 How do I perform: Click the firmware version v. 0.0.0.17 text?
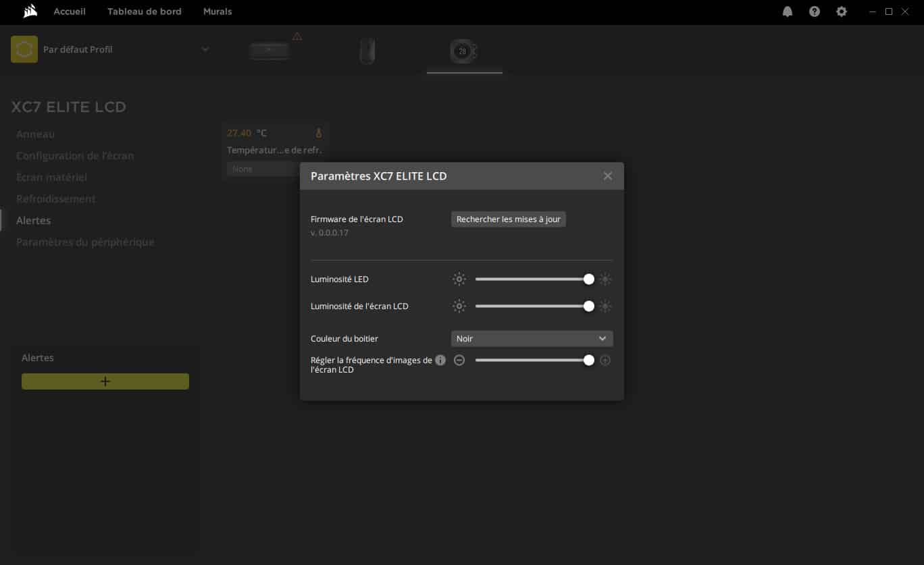click(x=330, y=233)
